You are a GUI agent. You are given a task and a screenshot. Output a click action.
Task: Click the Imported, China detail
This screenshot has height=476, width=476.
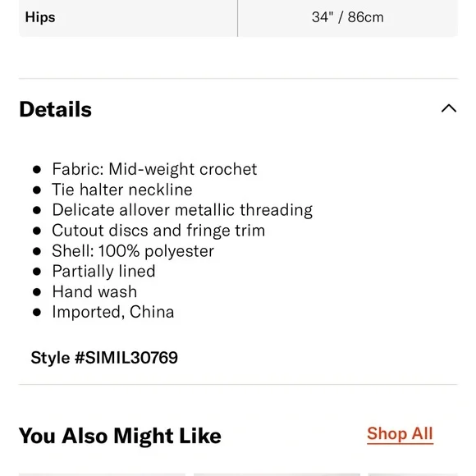pyautogui.click(x=113, y=312)
